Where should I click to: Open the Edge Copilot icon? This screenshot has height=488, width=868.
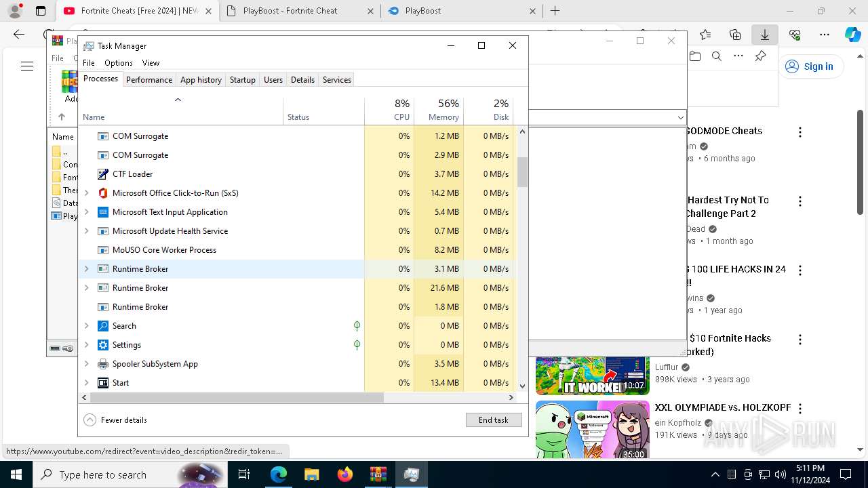(x=853, y=35)
